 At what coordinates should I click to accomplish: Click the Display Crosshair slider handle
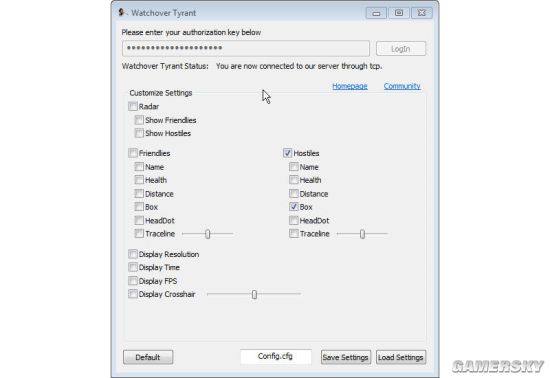coord(254,294)
